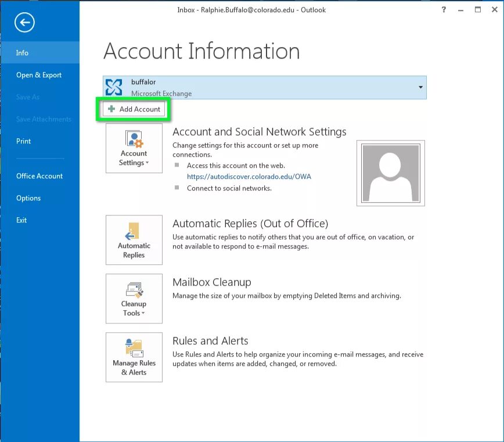Minimize the Outlook window
Image resolution: width=504 pixels, height=442 pixels.
461,10
